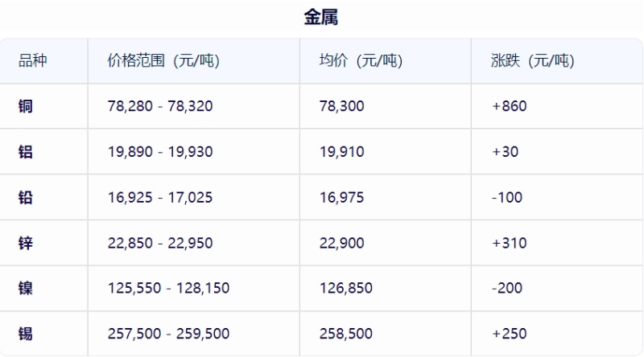
Task: Click tin average price 258,500
Action: click(x=345, y=334)
